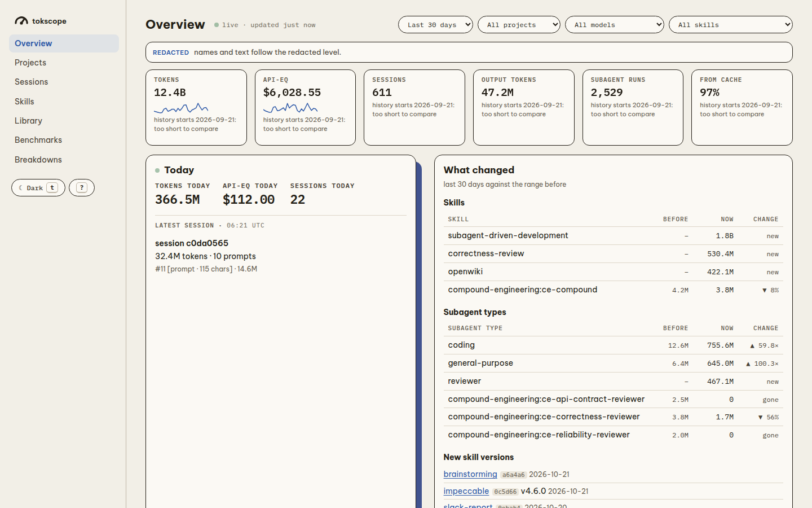Screen dimensions: 812x508
Task: Click the 0c5d66 version hash
Action: click(505, 492)
